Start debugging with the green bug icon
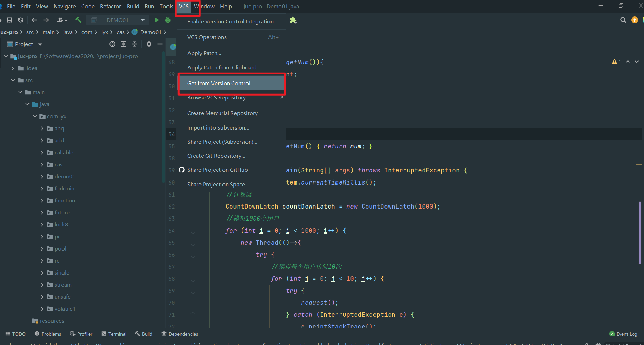644x345 pixels. [x=168, y=20]
